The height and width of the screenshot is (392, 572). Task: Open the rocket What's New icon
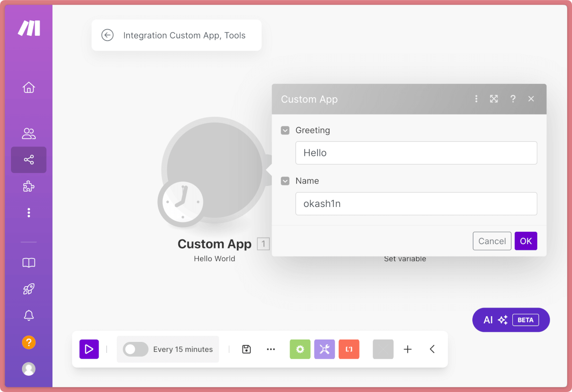tap(29, 289)
